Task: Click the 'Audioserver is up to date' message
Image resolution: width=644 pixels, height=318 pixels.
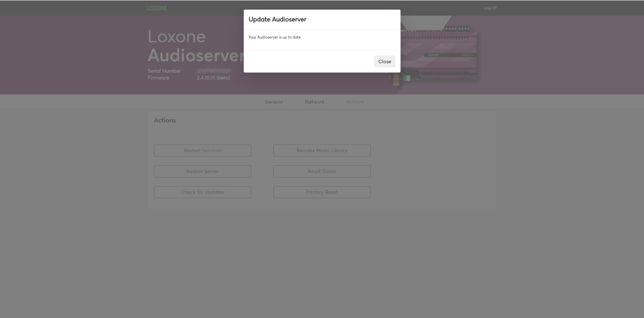Action: [x=274, y=37]
